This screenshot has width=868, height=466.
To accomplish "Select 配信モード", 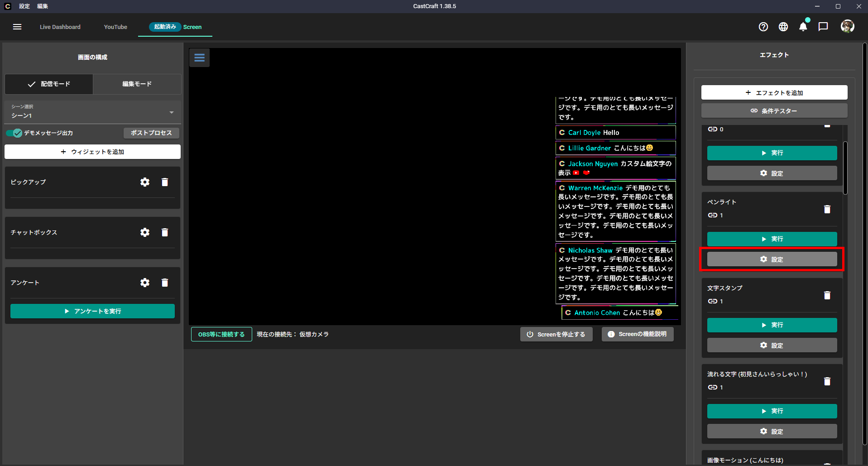I will [x=49, y=84].
